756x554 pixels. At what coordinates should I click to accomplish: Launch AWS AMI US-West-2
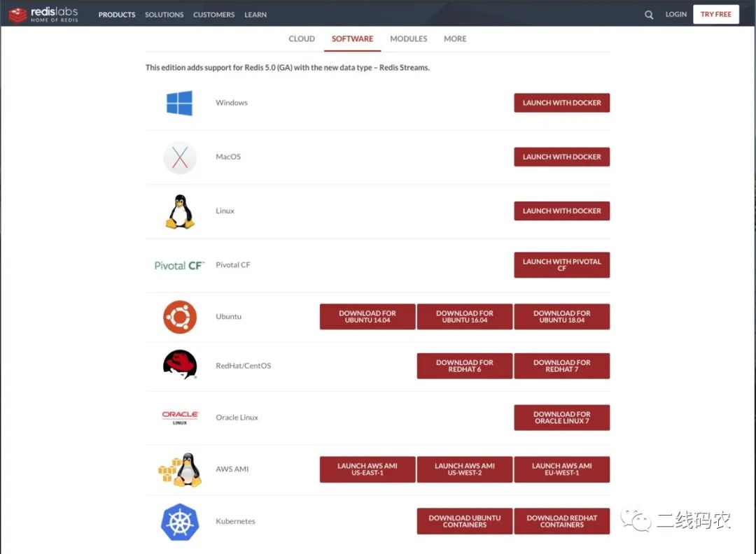click(x=464, y=469)
